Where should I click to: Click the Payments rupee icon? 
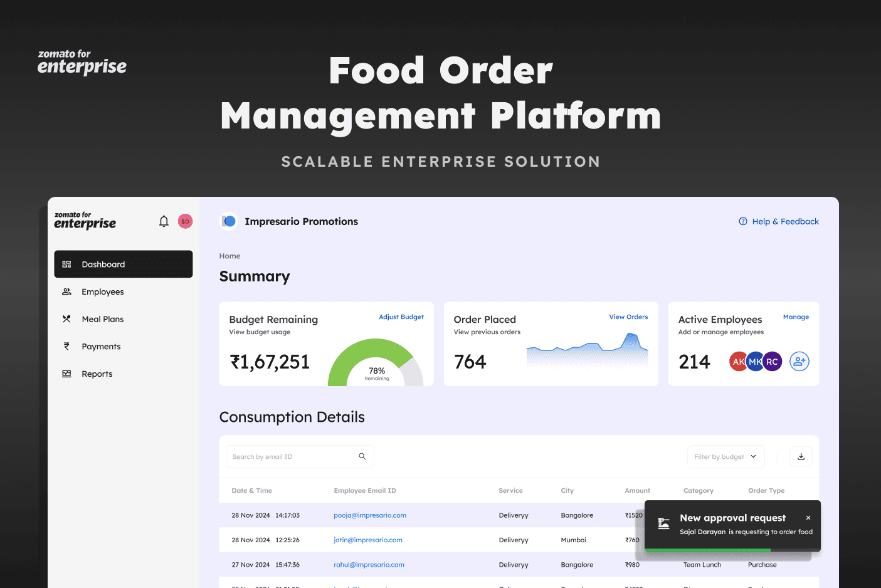[x=66, y=346]
